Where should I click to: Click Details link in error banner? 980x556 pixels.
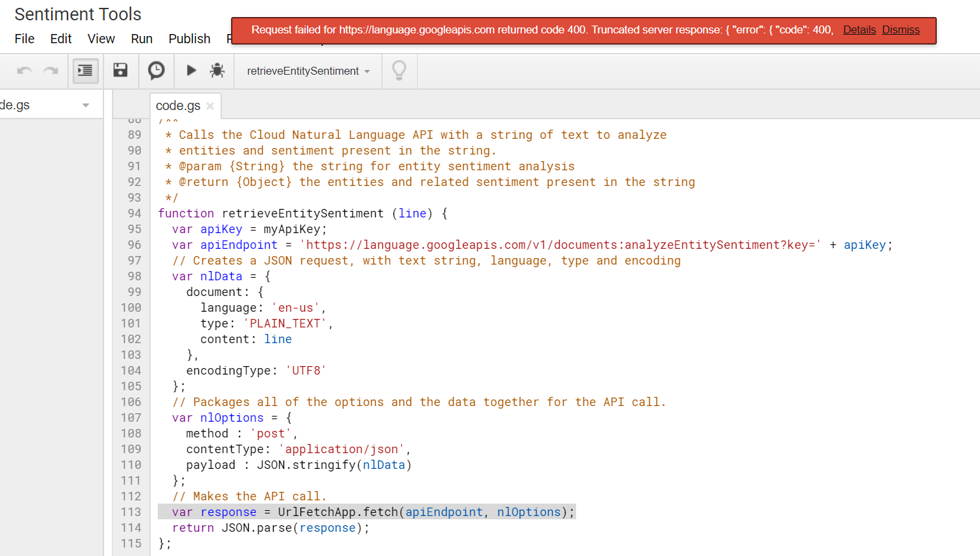tap(859, 29)
